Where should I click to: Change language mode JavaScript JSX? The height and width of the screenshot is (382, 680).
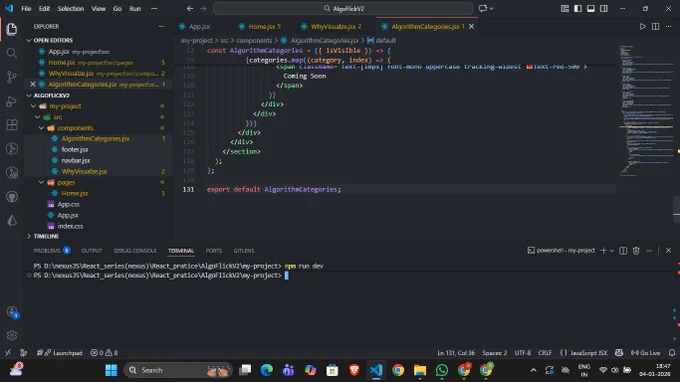[x=588, y=353]
